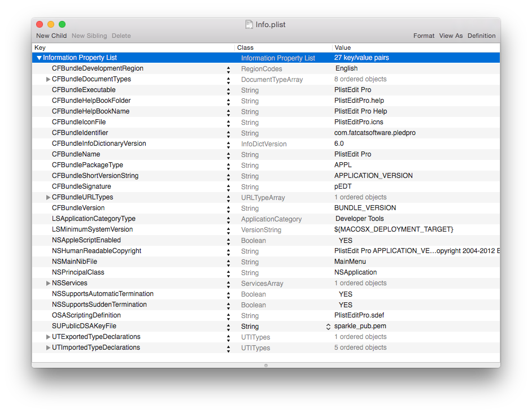The width and height of the screenshot is (532, 413).
Task: Open the Definition toolbar menu
Action: click(x=481, y=36)
